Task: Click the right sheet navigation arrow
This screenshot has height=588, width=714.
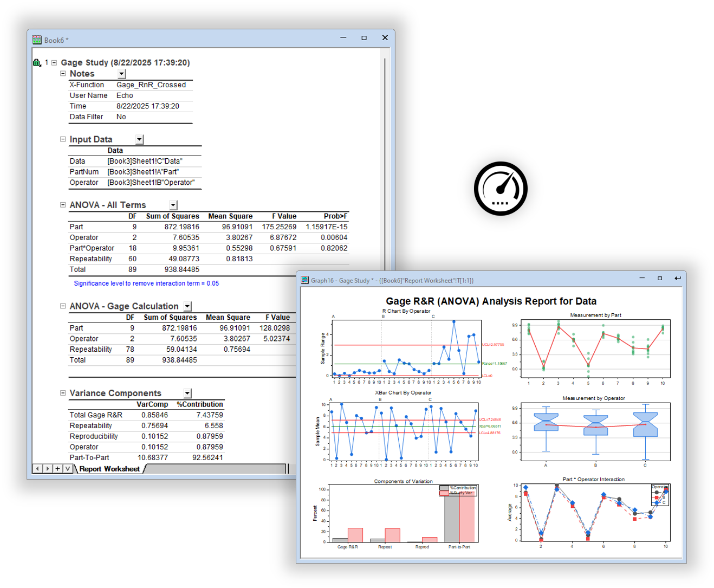Action: click(47, 468)
